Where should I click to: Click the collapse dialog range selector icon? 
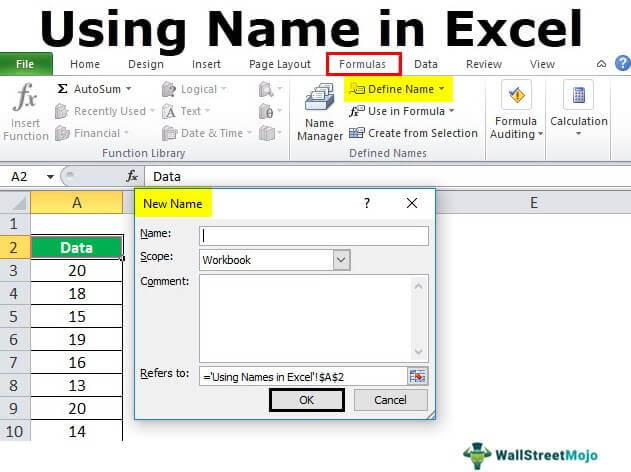coord(418,377)
